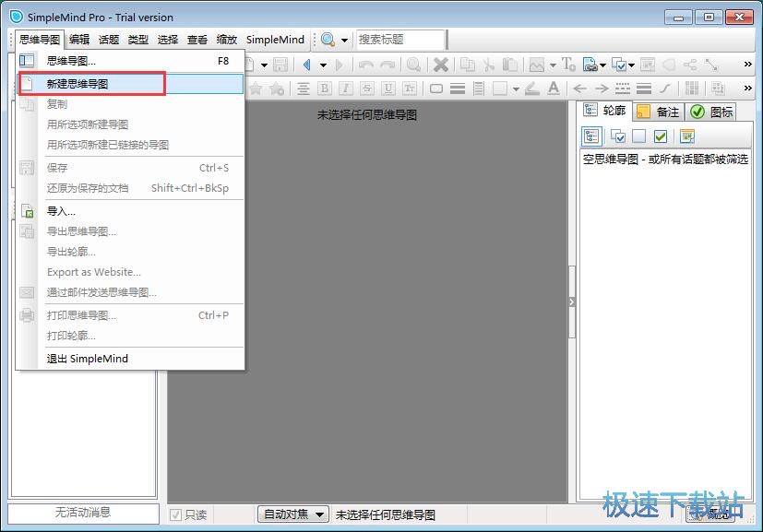Viewport: 763px width, 532px height.
Task: Expand the formatting toolbar overflow chevron
Action: point(748,88)
